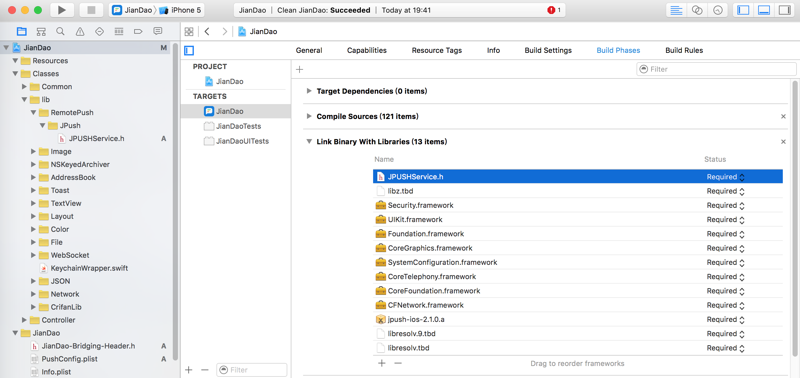The height and width of the screenshot is (378, 800).
Task: Run the project with the Play button
Action: (62, 10)
